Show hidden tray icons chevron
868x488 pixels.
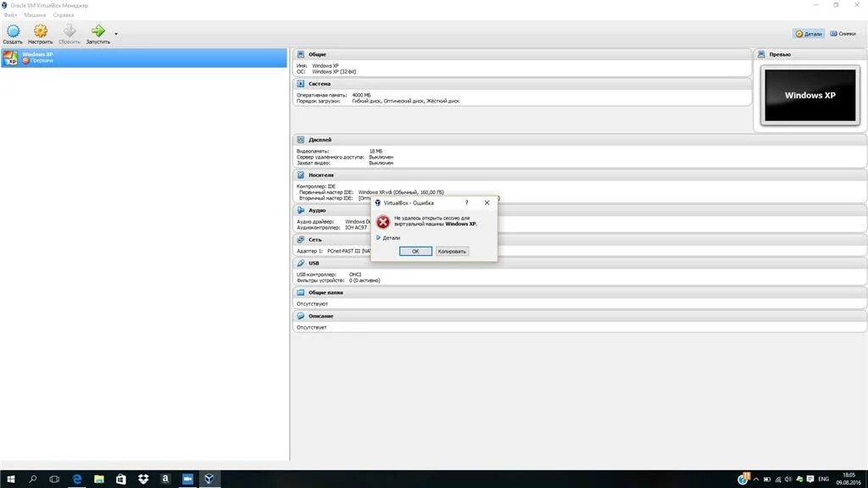click(755, 480)
